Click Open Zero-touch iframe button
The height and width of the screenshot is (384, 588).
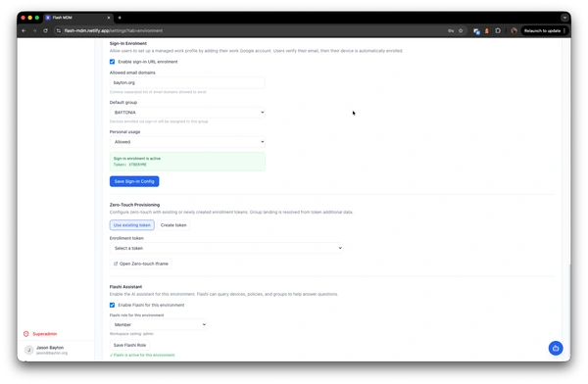click(x=141, y=264)
